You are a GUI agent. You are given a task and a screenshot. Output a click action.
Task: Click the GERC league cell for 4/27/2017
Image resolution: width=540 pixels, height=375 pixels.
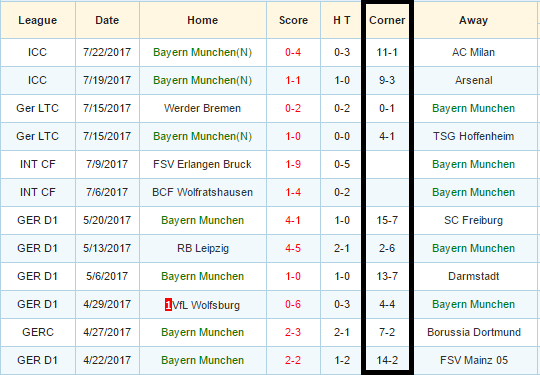[38, 332]
